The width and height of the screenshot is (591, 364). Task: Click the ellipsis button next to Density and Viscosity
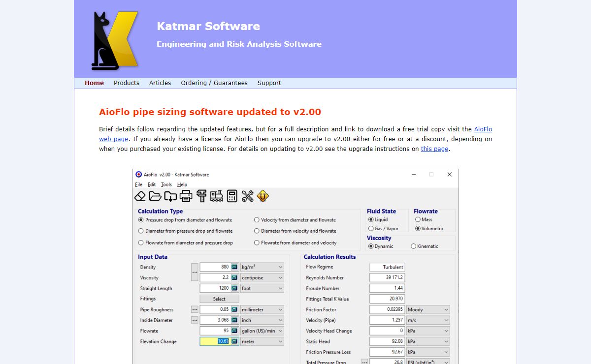tap(195, 272)
